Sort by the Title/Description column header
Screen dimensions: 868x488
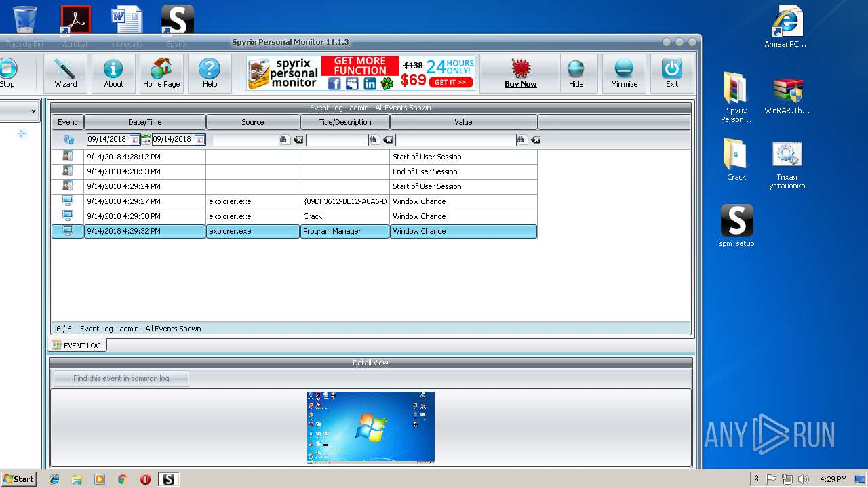click(x=345, y=122)
